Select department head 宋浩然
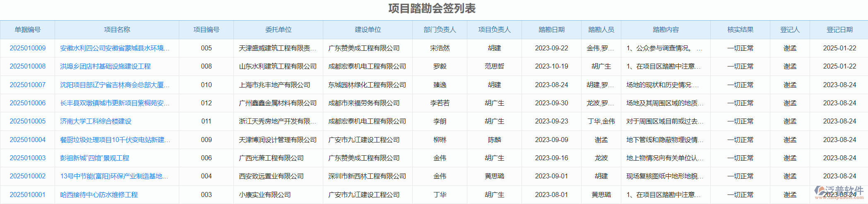 (x=440, y=48)
